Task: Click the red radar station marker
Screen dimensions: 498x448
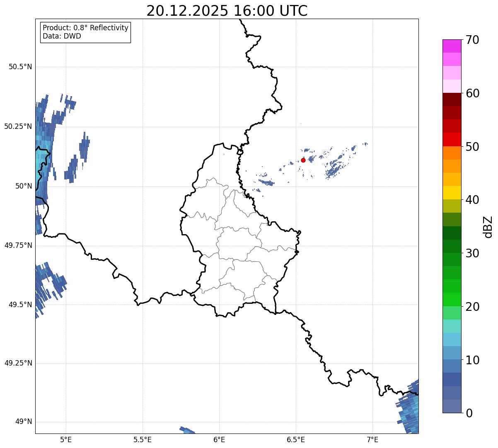Action: (x=303, y=160)
